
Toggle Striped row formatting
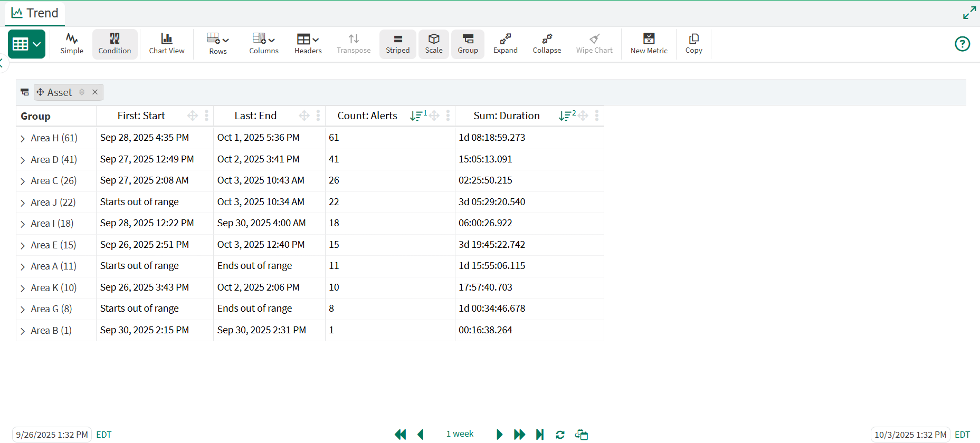(x=397, y=44)
